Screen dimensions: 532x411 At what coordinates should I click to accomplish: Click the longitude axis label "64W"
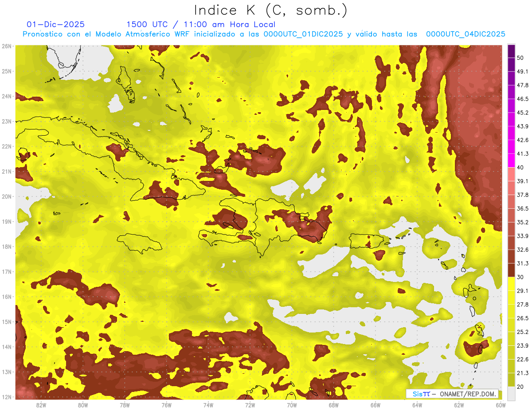417,405
